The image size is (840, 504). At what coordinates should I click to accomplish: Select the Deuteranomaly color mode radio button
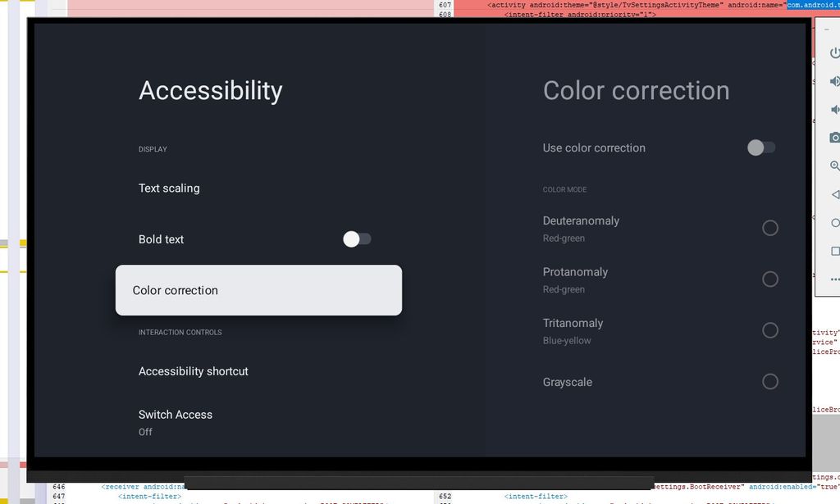pos(770,228)
